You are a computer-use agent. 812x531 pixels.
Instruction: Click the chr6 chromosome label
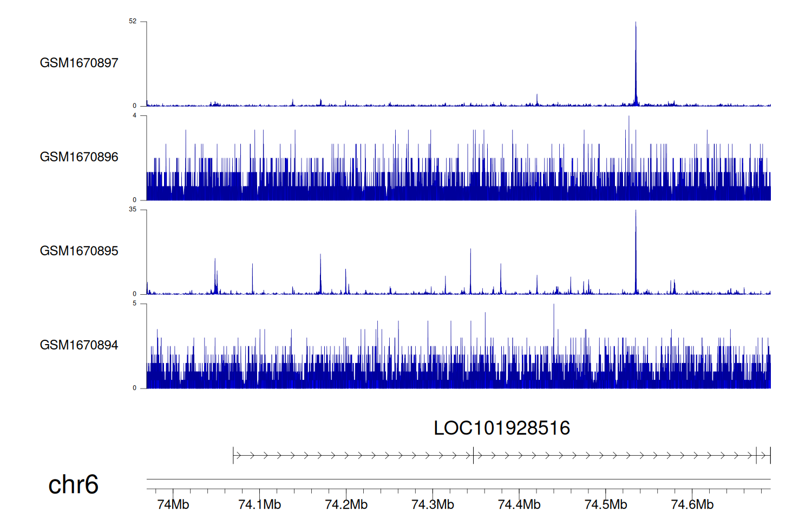(73, 484)
